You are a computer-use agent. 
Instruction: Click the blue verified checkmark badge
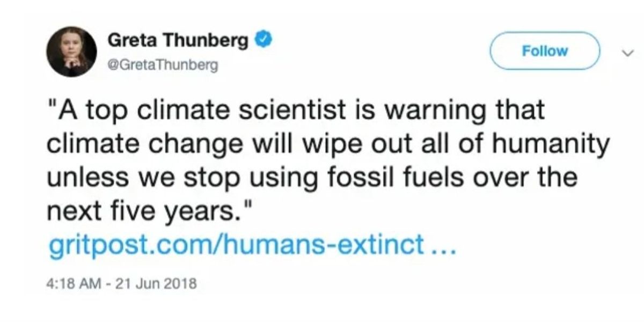pyautogui.click(x=262, y=40)
